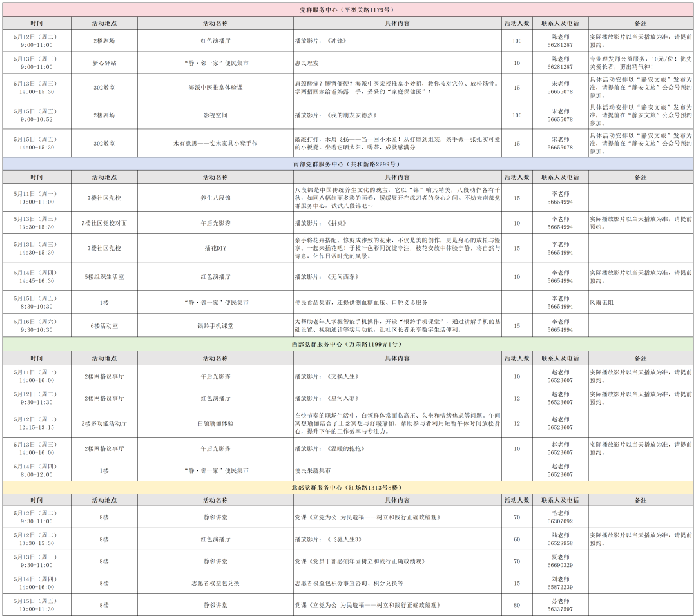
Task: Click the activity 插花DIY
Action: (215, 249)
